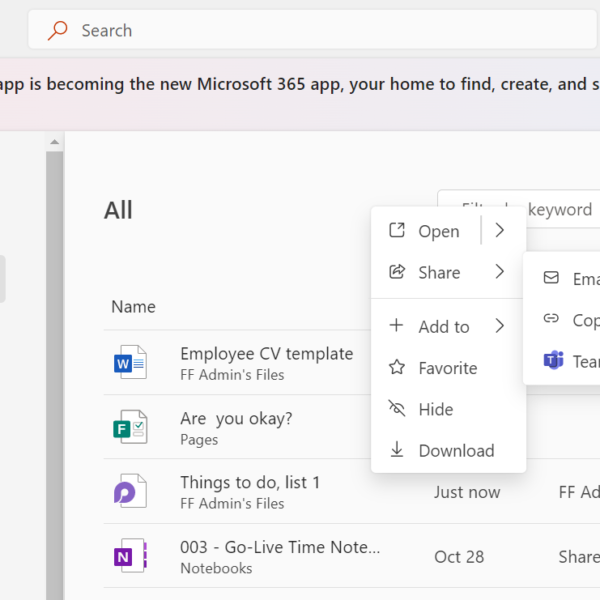The width and height of the screenshot is (600, 600).
Task: Click the Filter by keyword field
Action: [560, 209]
